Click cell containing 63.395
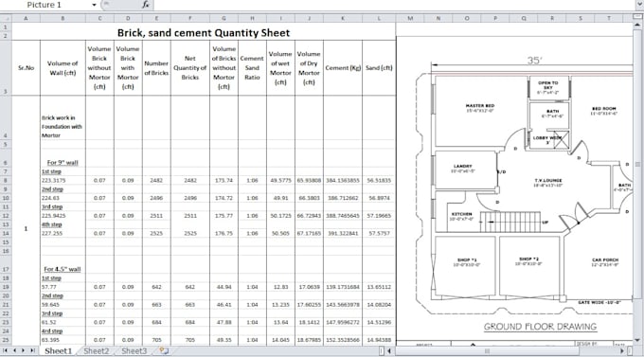Screen dimensions: 644x357 [63, 340]
